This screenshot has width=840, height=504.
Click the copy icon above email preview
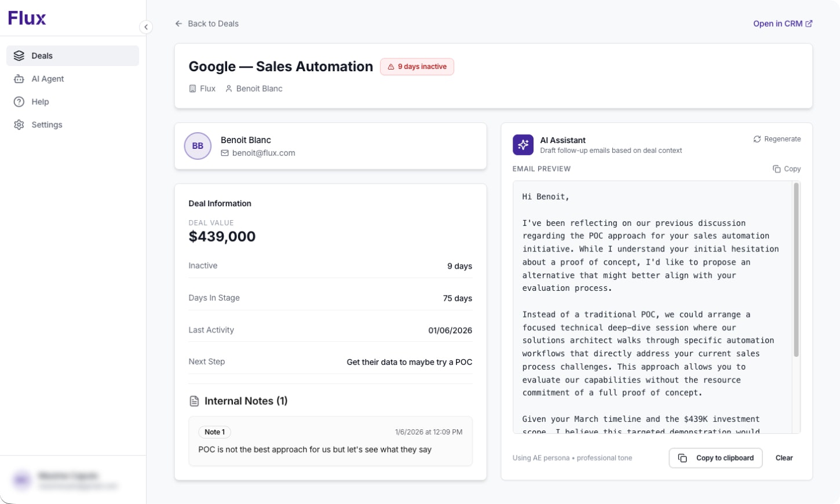(776, 169)
